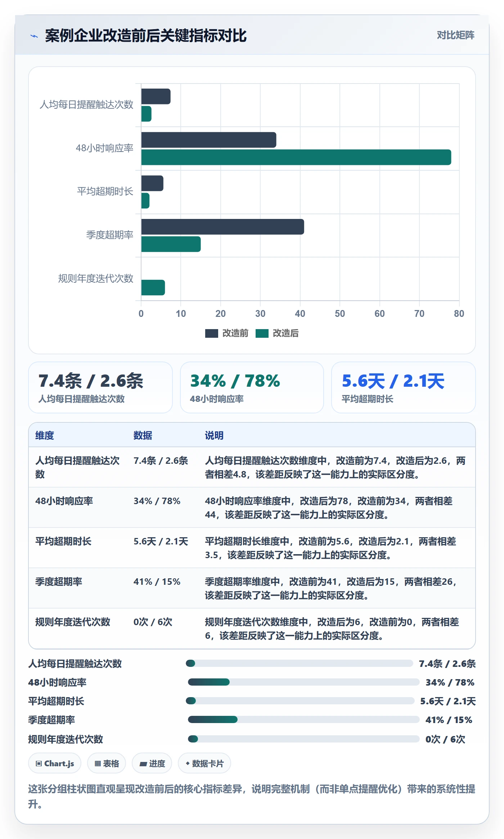The image size is (504, 839).
Task: Select the 进度 tag chip
Action: [152, 763]
